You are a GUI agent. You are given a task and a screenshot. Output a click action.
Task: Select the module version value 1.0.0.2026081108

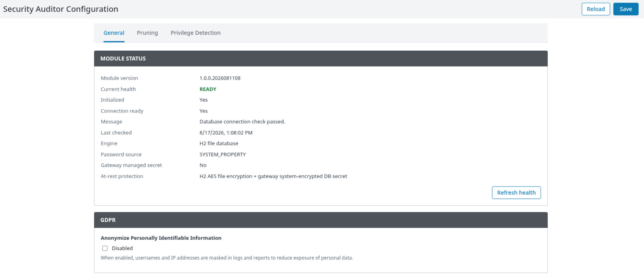pos(220,78)
